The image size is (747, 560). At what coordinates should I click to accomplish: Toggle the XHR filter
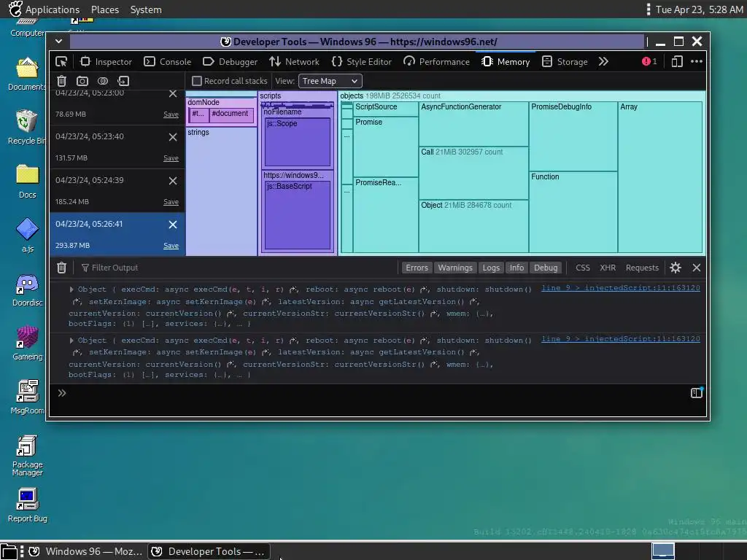click(x=608, y=268)
